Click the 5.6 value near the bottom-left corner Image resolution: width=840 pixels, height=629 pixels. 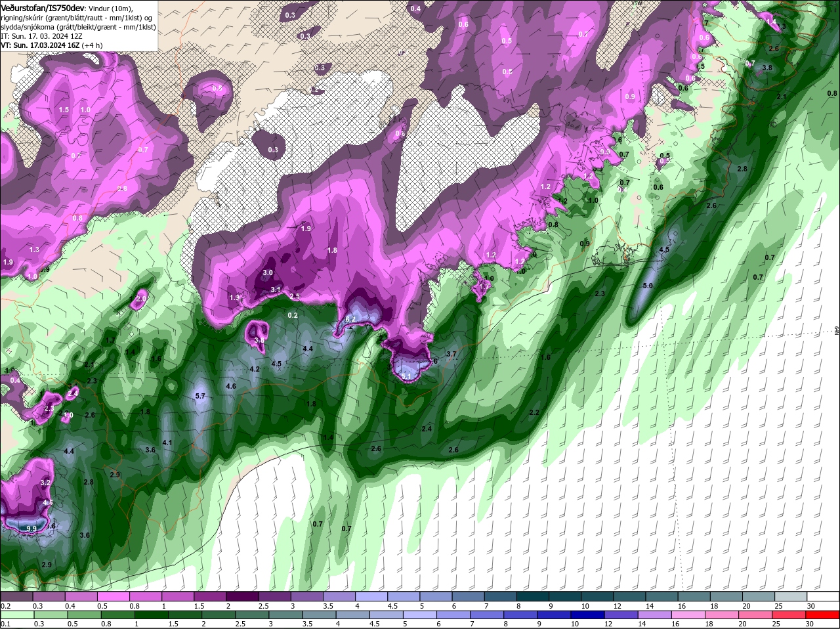pos(51,526)
